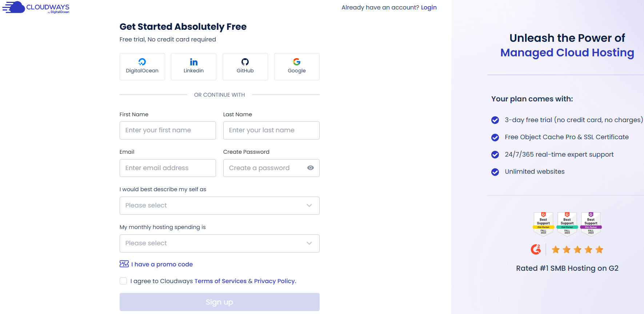Click the G2 logo beside stars
644x314 pixels.
pos(536,249)
